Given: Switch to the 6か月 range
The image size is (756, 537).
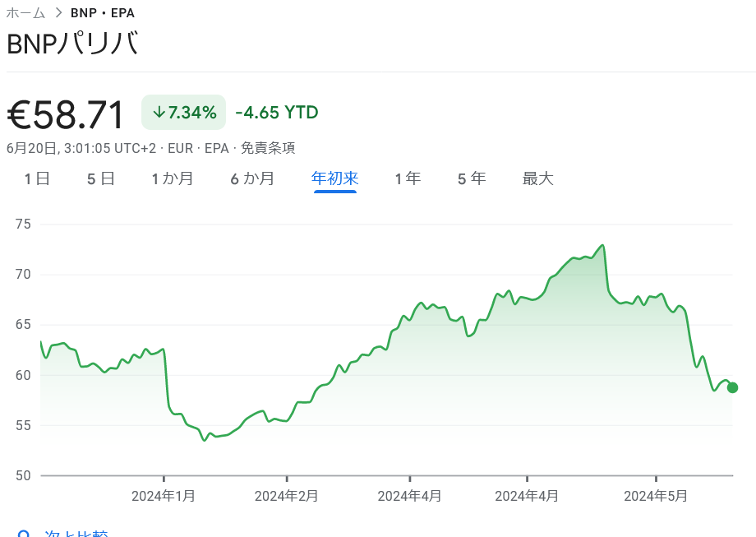Looking at the screenshot, I should point(252,178).
